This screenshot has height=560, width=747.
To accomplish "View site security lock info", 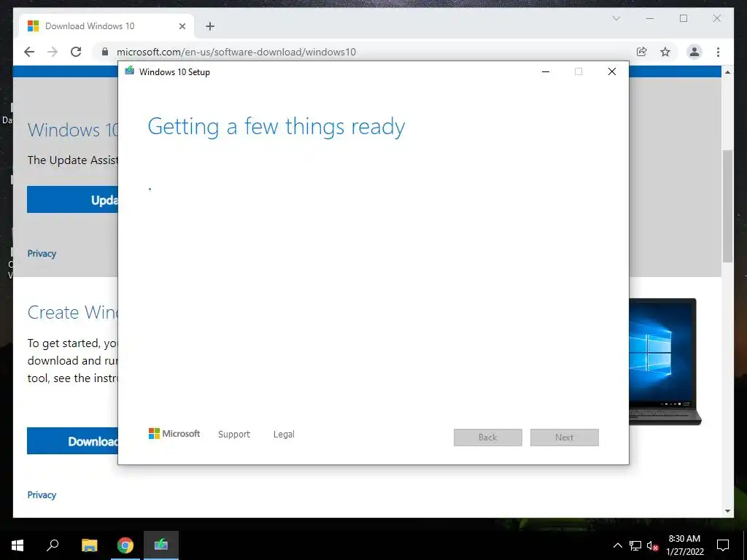I will pos(105,52).
